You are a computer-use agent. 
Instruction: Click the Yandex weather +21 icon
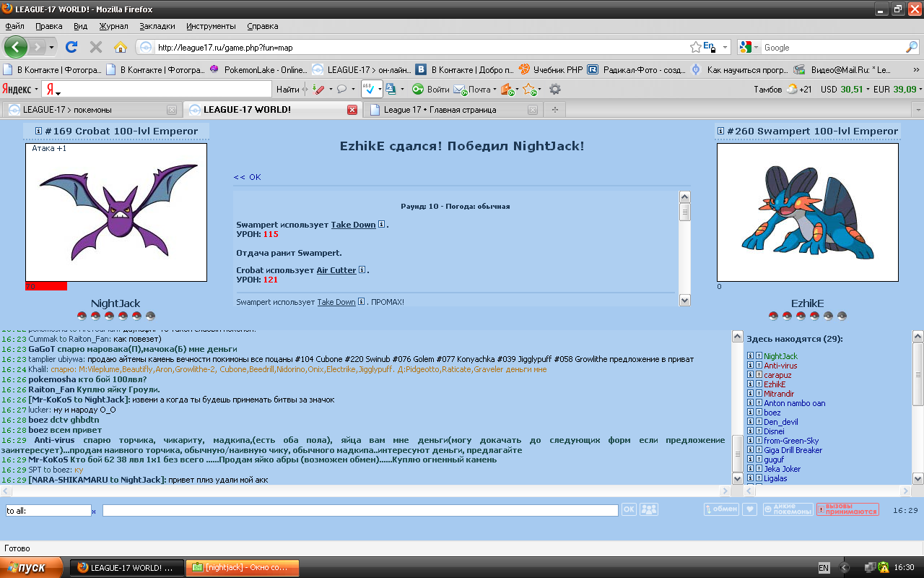(x=793, y=89)
